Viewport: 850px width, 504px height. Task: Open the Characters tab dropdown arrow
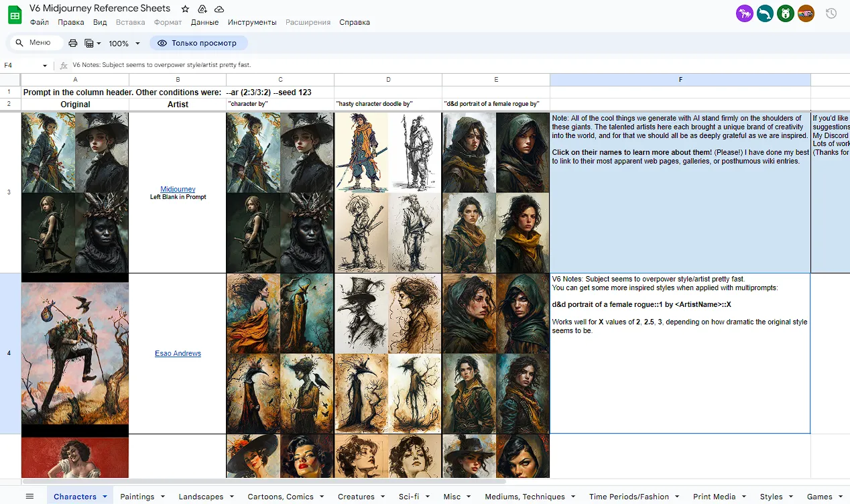point(105,497)
